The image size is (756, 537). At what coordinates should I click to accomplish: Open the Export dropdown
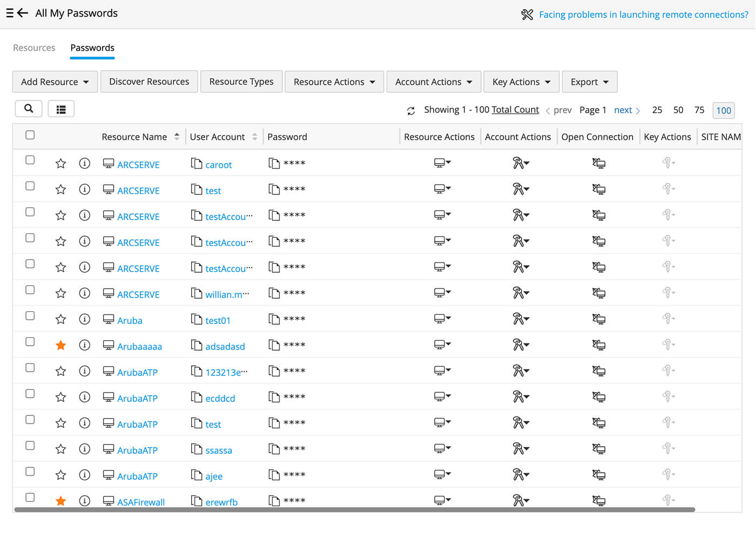coord(590,82)
